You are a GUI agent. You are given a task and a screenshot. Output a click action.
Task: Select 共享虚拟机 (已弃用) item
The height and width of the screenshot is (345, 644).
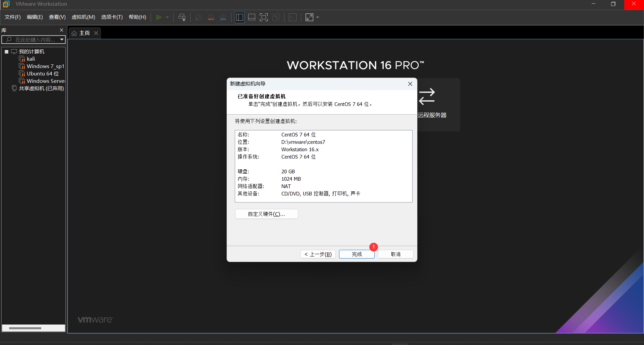point(41,88)
